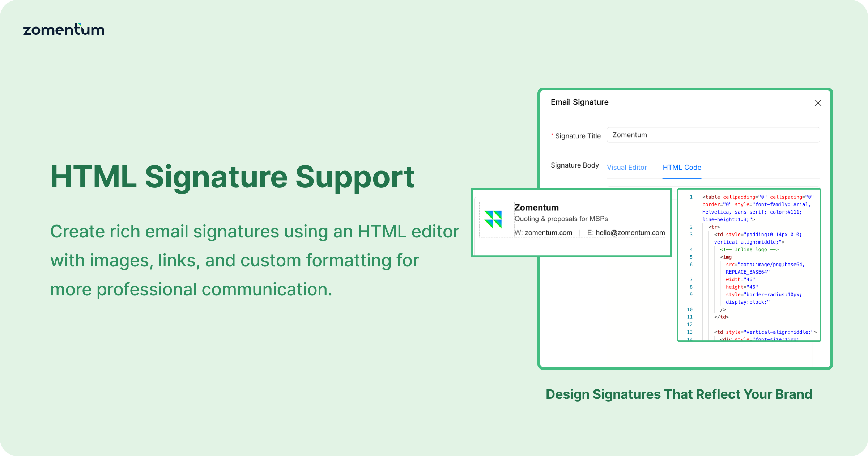This screenshot has width=868, height=456.
Task: Select the Quoting & proposals for MSPs tagline
Action: coord(561,219)
